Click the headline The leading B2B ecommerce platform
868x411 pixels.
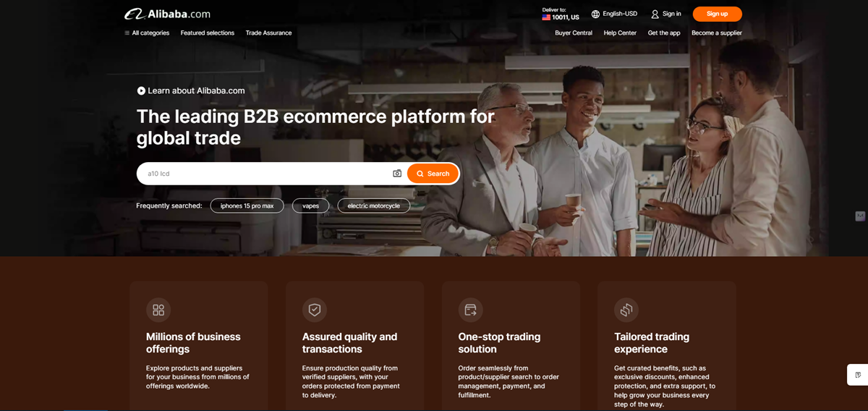pos(315,127)
